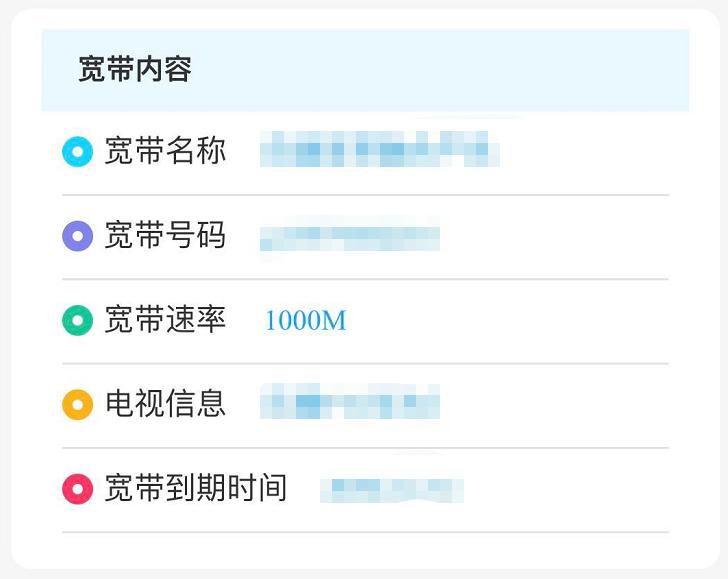The image size is (728, 579).
Task: Click the divider line below 电视信息 row
Action: (365, 448)
